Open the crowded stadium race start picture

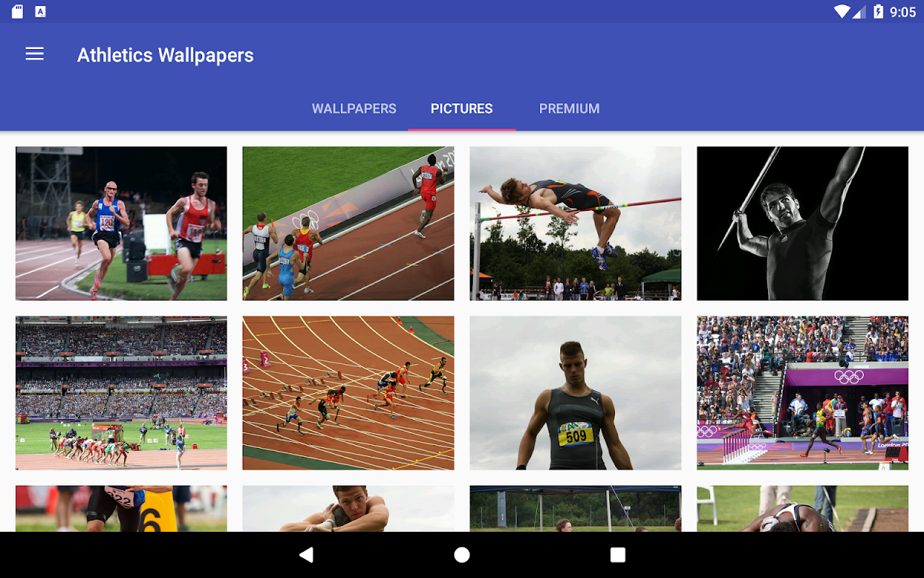pos(121,393)
